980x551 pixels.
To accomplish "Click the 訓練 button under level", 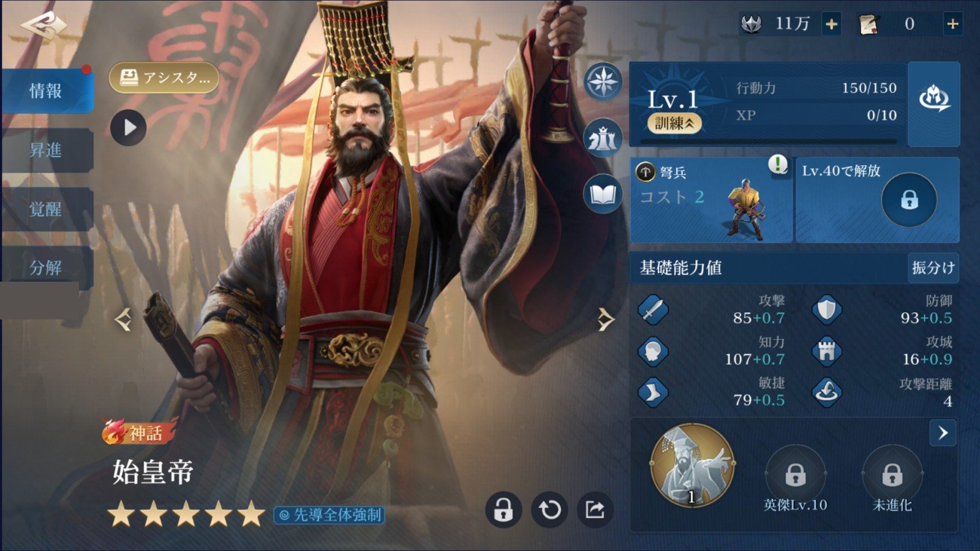I will [x=674, y=123].
